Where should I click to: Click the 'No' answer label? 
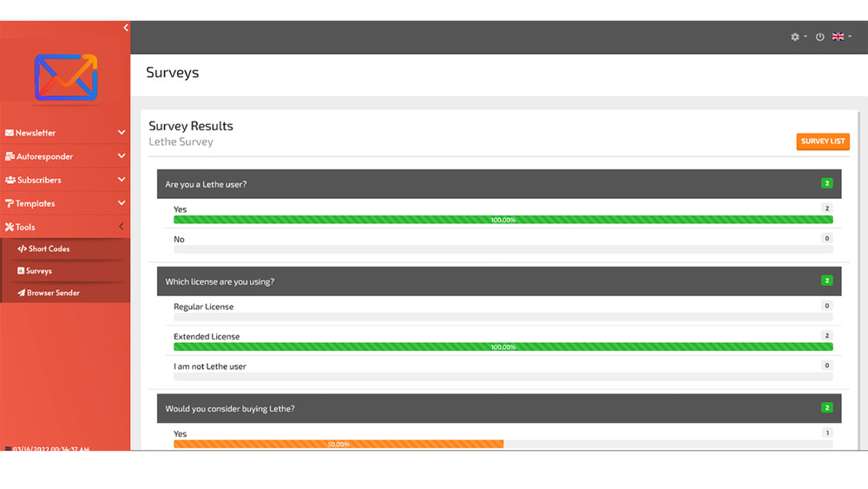[179, 239]
